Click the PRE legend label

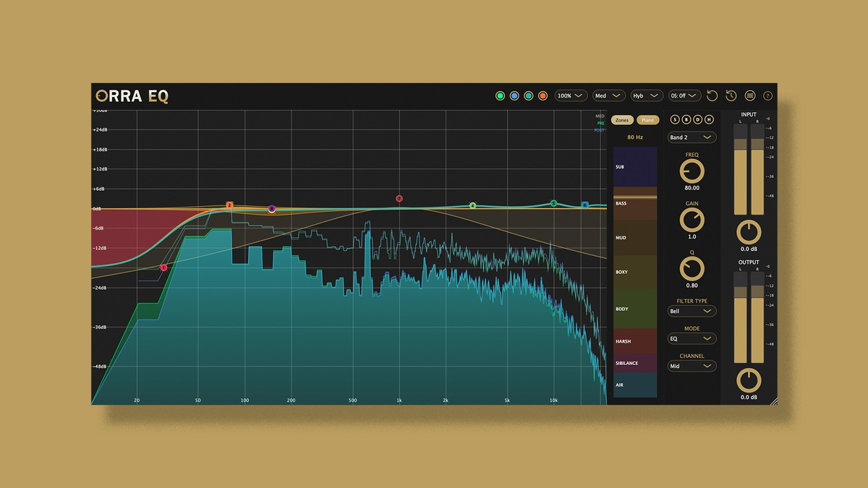[x=600, y=124]
